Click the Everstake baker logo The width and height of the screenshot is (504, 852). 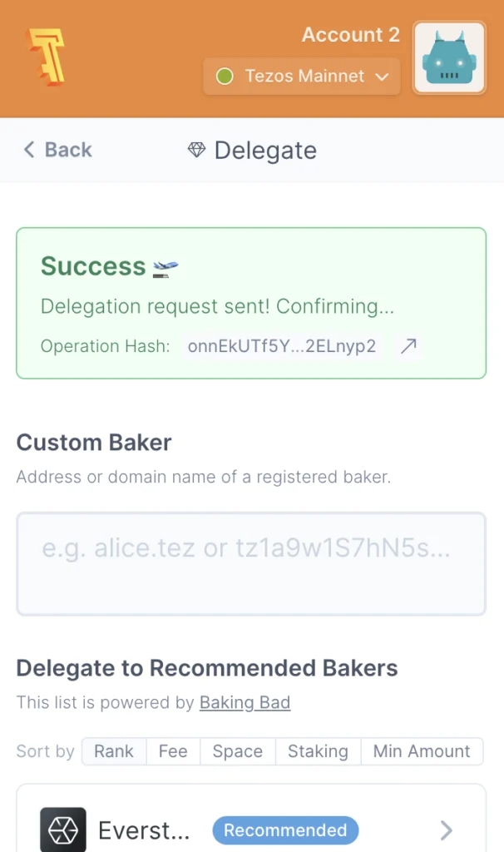click(63, 830)
